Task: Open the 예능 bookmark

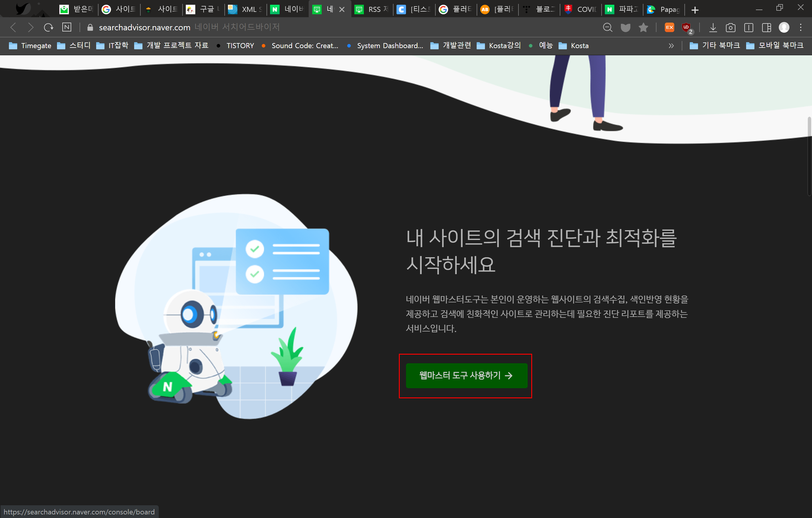Action: pyautogui.click(x=540, y=45)
